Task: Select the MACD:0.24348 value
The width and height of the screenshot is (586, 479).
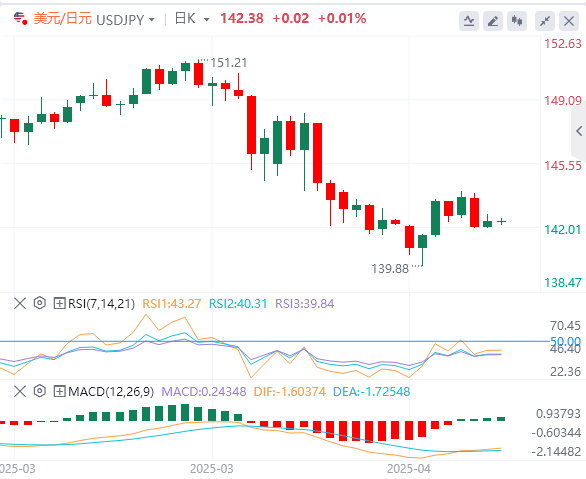Action: [204, 392]
